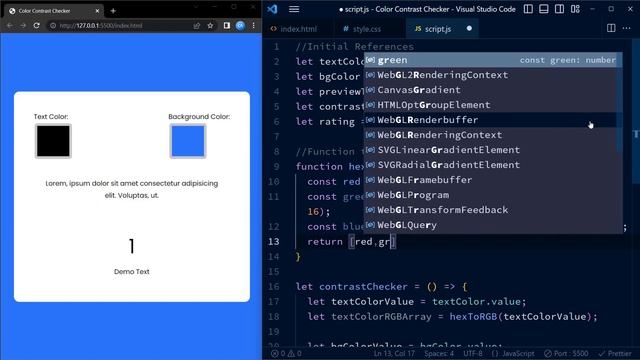Click the Lorem ipsum preview paragraph
Image resolution: width=640 pixels, height=360 pixels.
[x=131, y=189]
